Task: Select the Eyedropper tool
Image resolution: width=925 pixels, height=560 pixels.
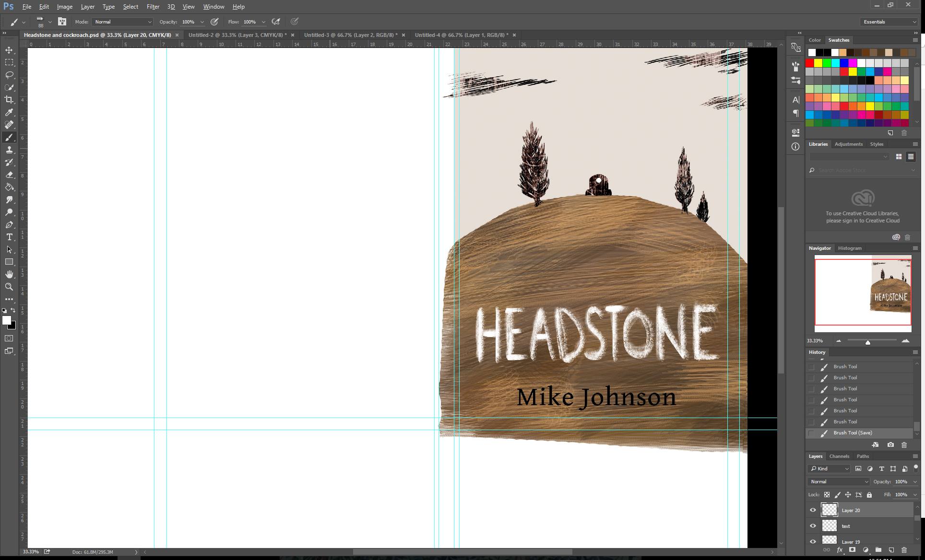Action: [9, 112]
